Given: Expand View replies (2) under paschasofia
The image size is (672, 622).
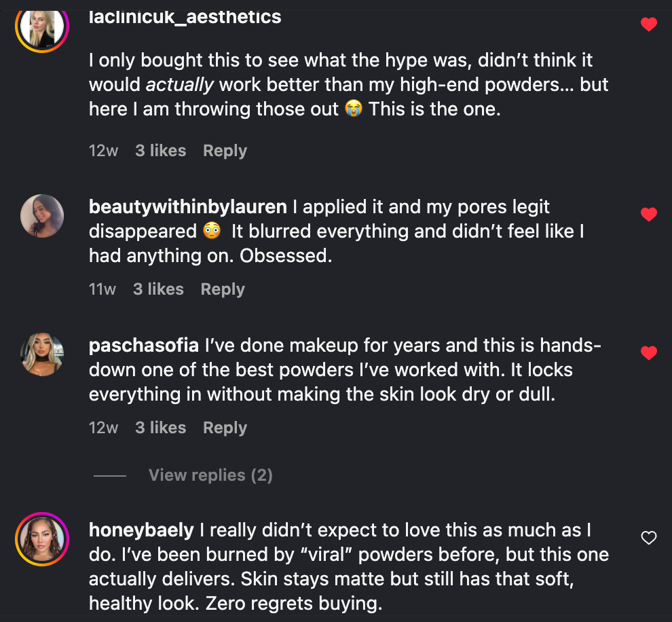Looking at the screenshot, I should 210,475.
